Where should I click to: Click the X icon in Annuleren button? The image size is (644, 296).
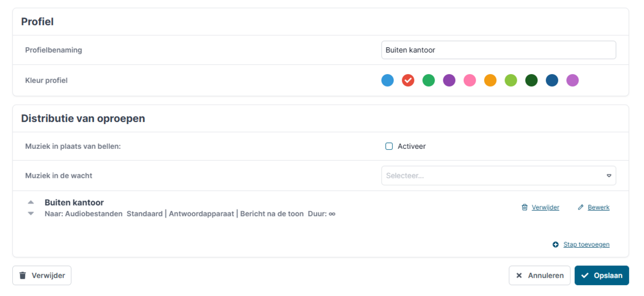pyautogui.click(x=519, y=276)
